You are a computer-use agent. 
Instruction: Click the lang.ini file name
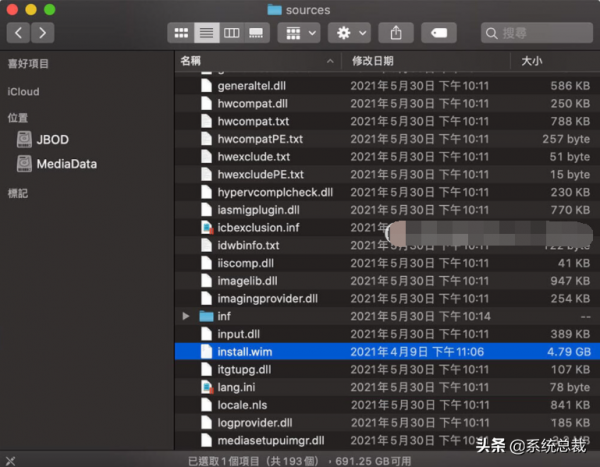pos(236,387)
